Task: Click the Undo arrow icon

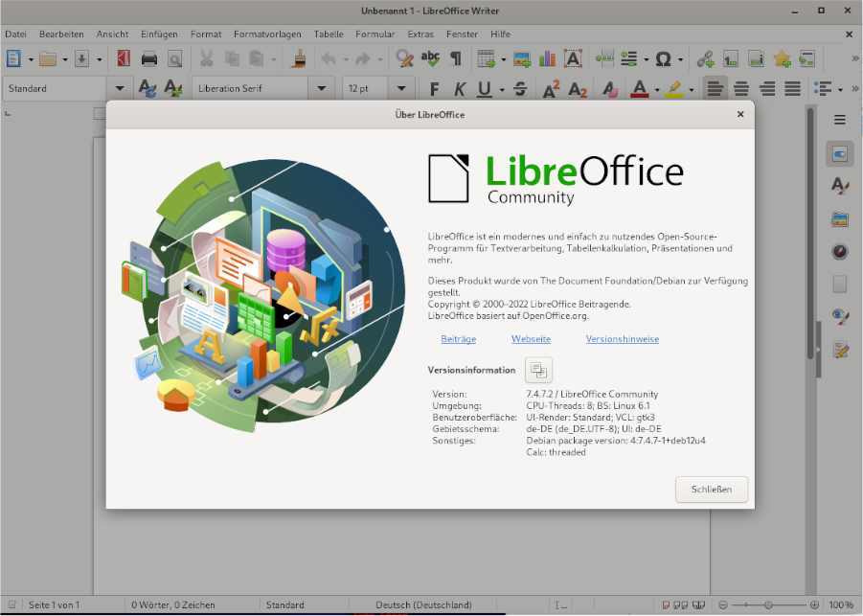Action: [x=329, y=58]
